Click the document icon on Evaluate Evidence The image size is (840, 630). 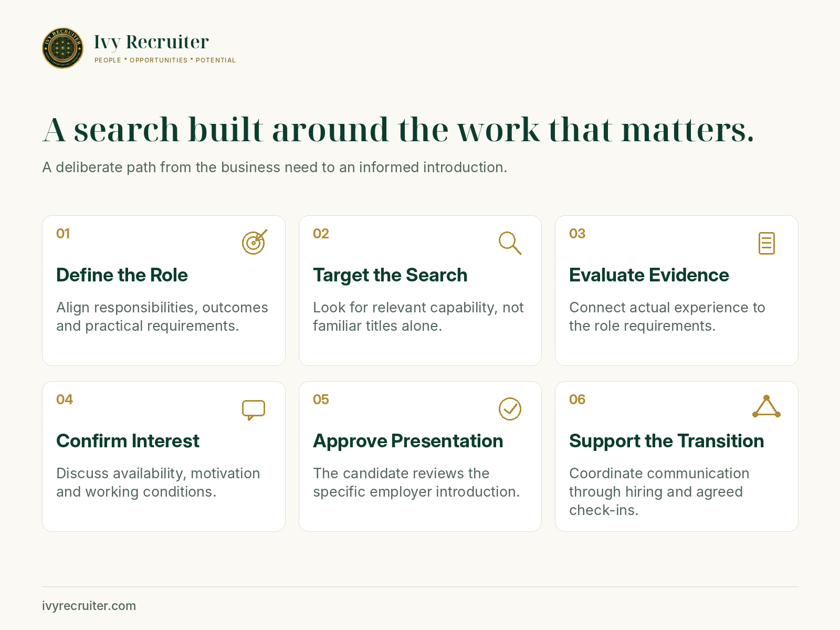click(x=766, y=243)
